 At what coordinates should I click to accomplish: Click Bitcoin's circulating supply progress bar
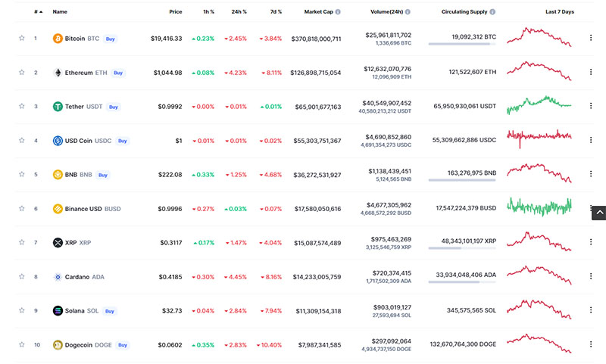[x=462, y=44]
